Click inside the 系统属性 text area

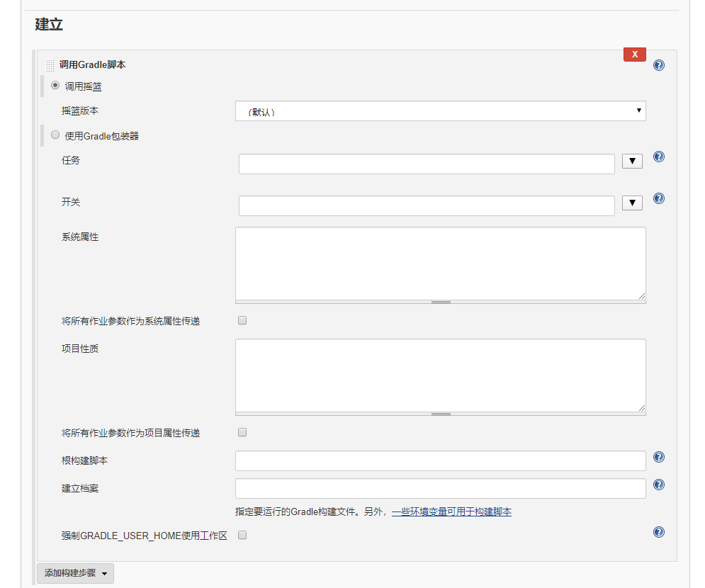pos(440,264)
